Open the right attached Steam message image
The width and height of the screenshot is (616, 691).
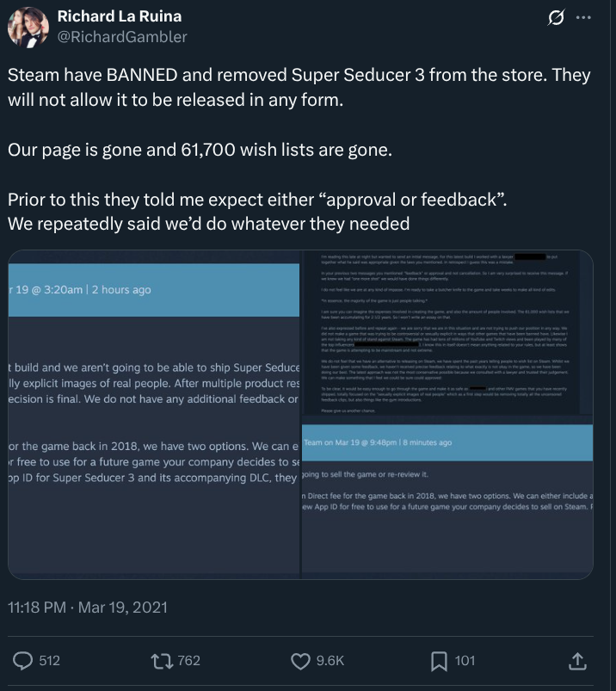click(447, 414)
